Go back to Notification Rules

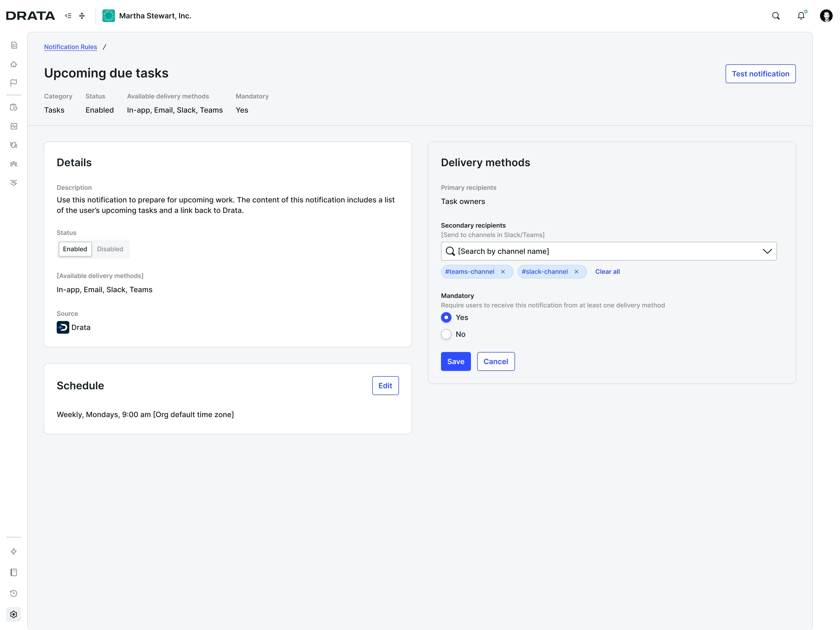coord(71,47)
